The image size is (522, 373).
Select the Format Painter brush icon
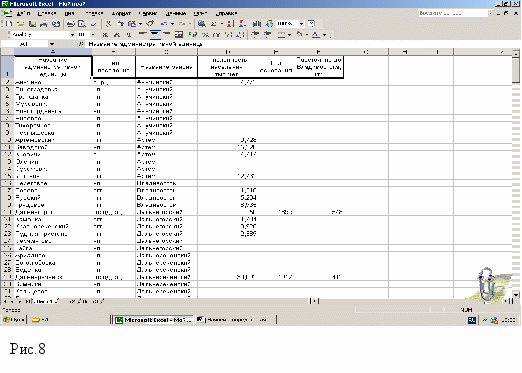pyautogui.click(x=151, y=24)
